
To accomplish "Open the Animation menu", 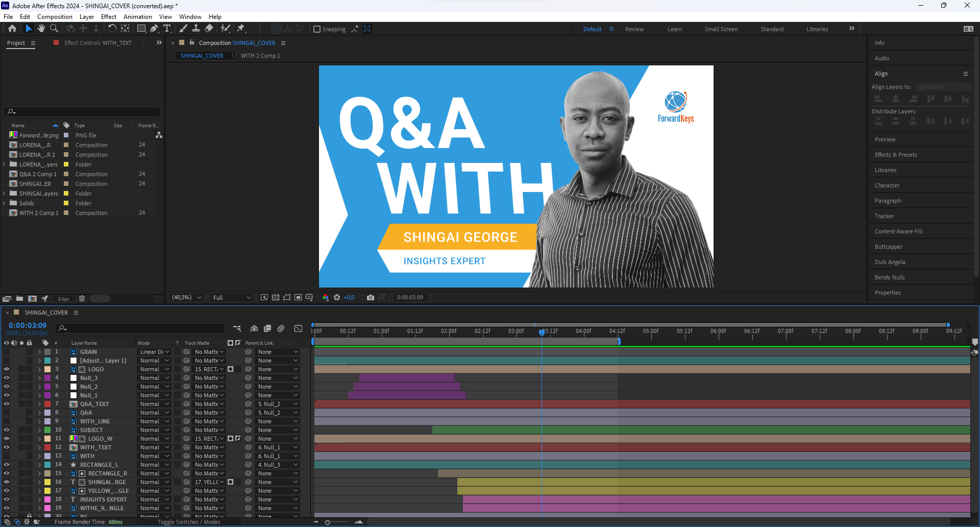I will pos(138,17).
